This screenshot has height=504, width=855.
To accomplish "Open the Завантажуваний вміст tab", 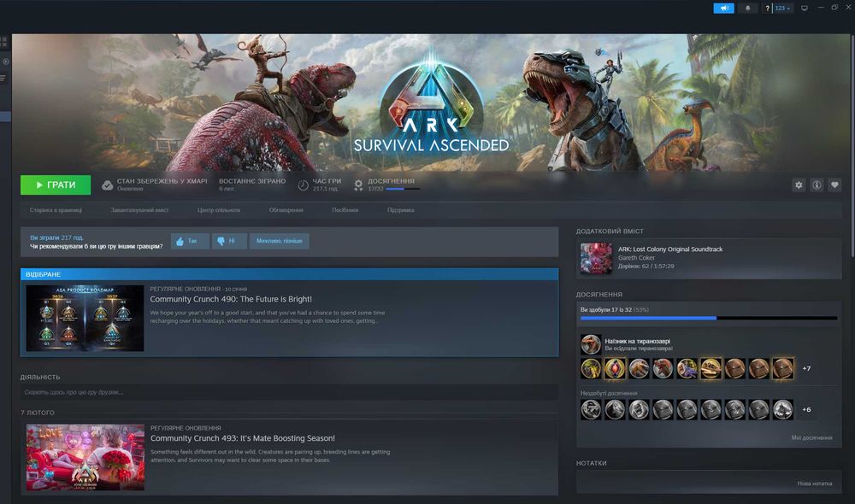I will (139, 210).
